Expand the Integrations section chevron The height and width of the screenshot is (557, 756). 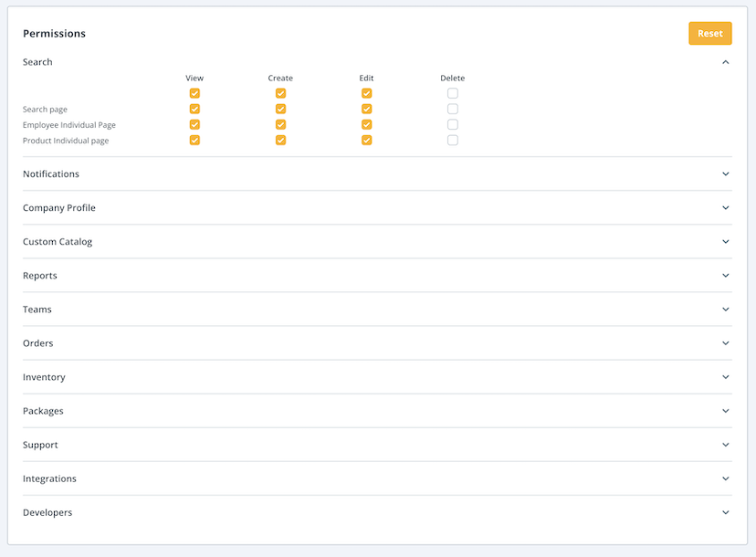726,478
